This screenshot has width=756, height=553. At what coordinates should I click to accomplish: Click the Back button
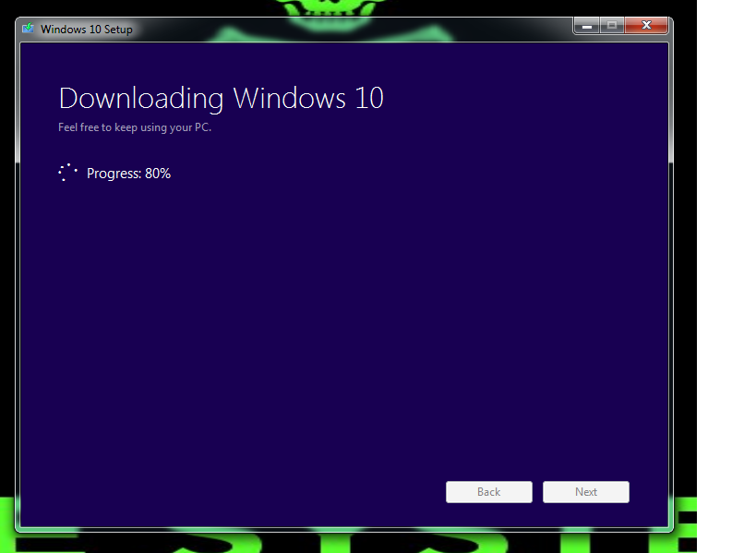489,492
